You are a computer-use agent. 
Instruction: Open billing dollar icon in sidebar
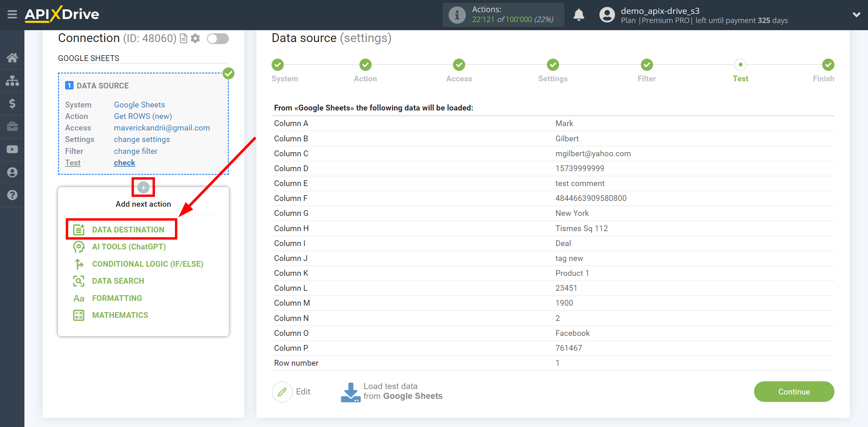pos(12,103)
